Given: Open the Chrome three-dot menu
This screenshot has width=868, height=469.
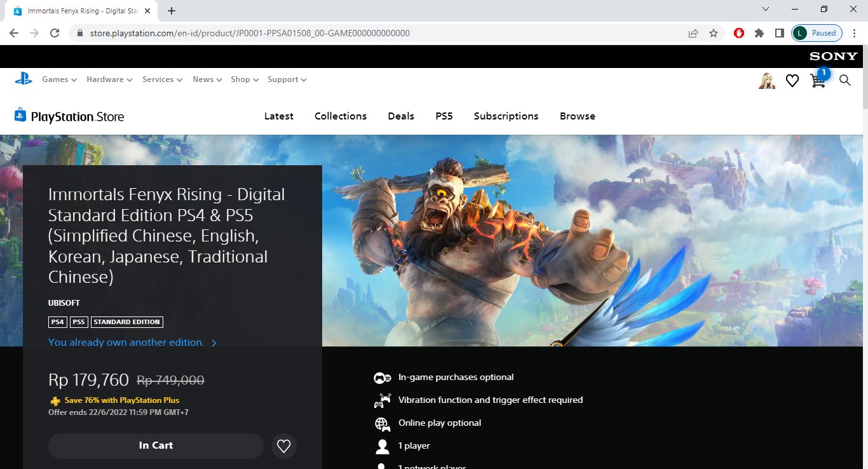Looking at the screenshot, I should click(x=855, y=33).
